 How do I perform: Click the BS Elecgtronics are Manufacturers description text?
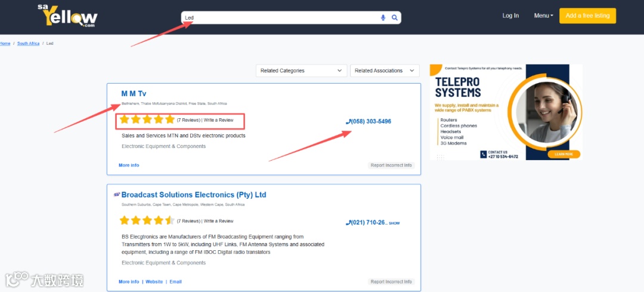(x=223, y=244)
